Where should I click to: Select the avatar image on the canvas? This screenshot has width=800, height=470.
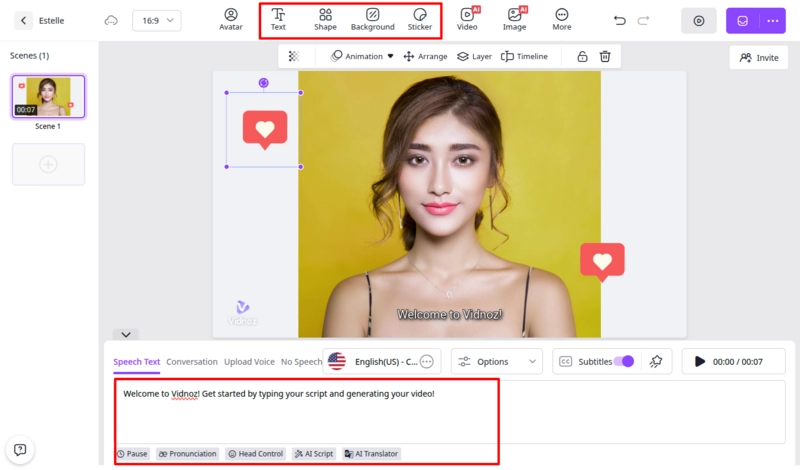(449, 204)
